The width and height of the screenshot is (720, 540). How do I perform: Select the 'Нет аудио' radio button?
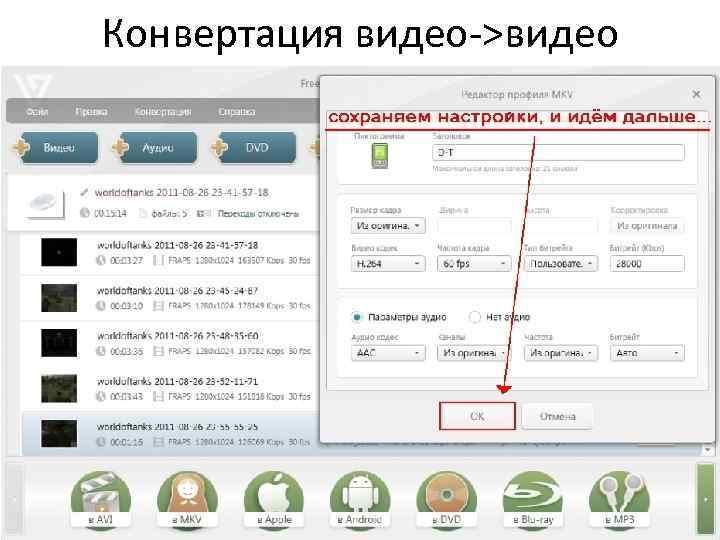pyautogui.click(x=475, y=317)
